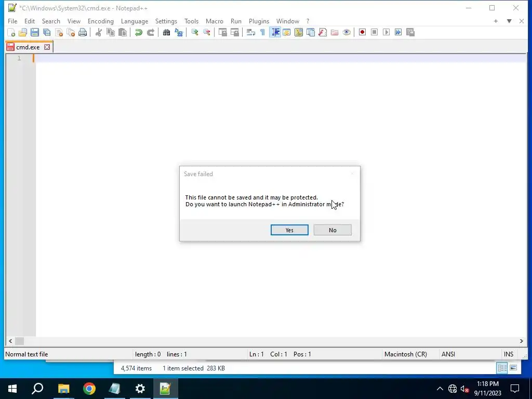This screenshot has height=399, width=532.
Task: Toggle synchronized vertical scrolling icon
Action: [x=222, y=32]
